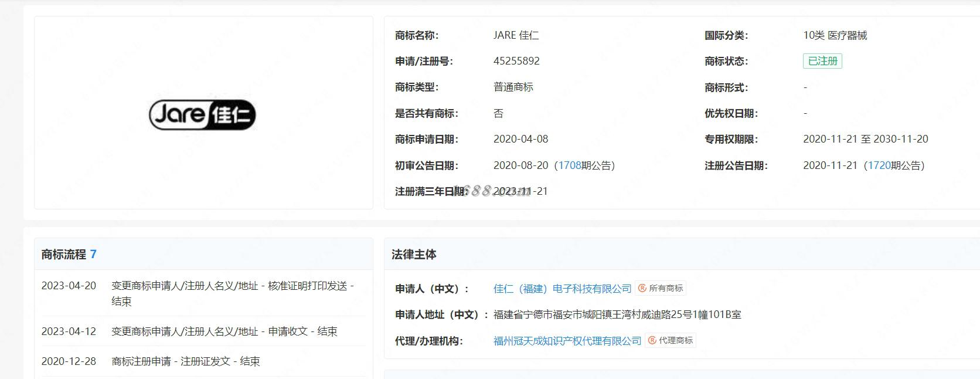The width and height of the screenshot is (980, 379).
Task: Click the 已注册 status tag
Action: click(822, 61)
